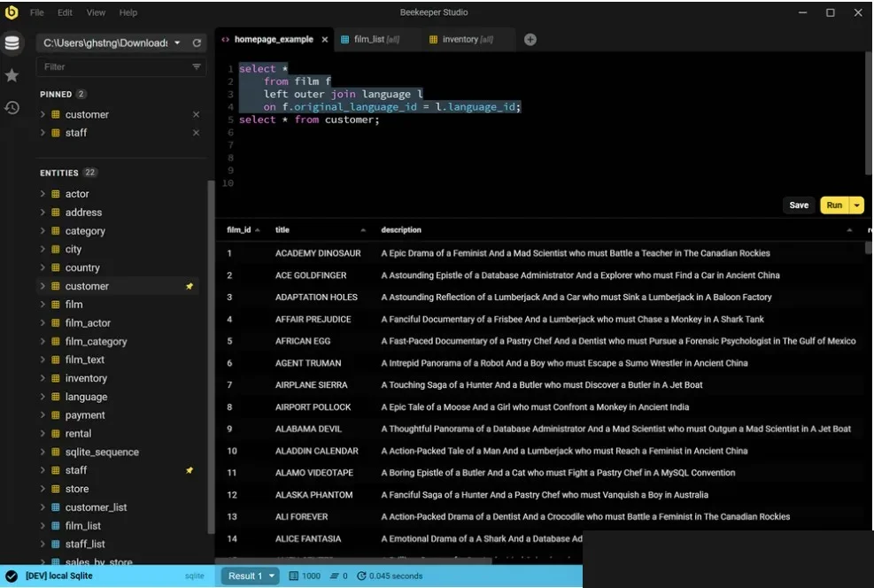Click the actor table icon

[x=56, y=194]
